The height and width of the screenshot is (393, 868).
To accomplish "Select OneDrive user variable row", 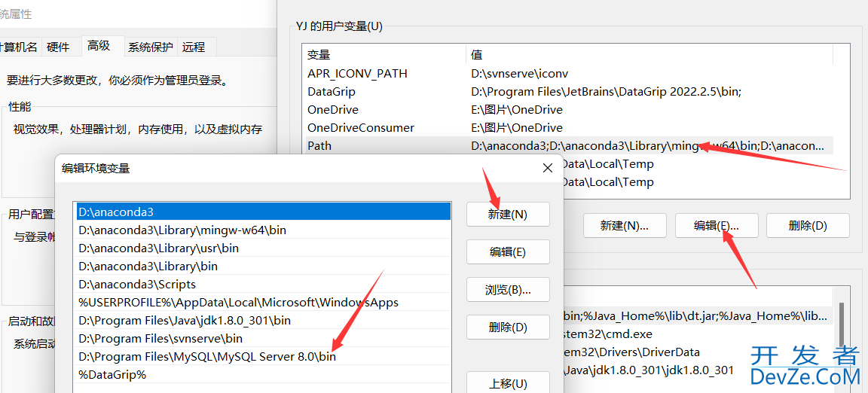I will [569, 110].
